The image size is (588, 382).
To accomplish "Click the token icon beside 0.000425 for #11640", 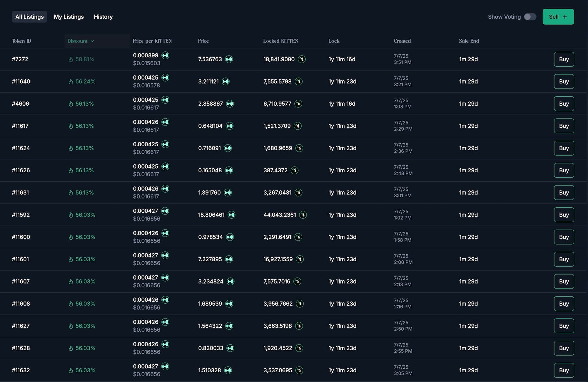I will 166,78.
